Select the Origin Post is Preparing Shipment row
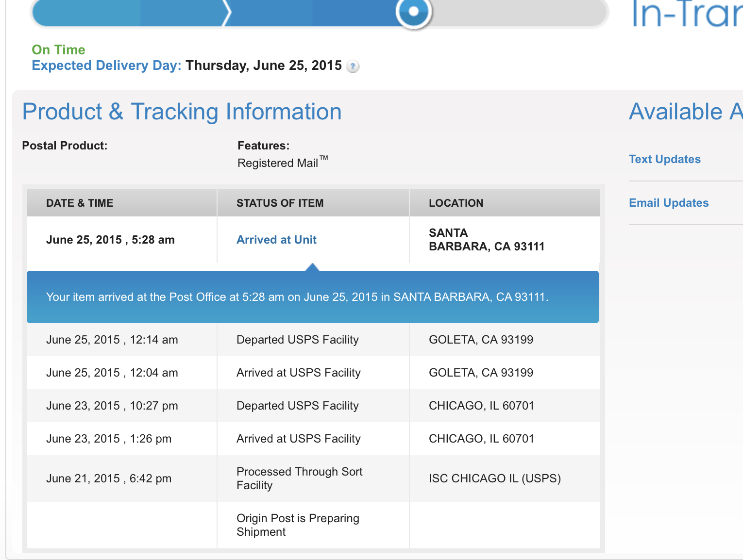743x560 pixels. [298, 525]
